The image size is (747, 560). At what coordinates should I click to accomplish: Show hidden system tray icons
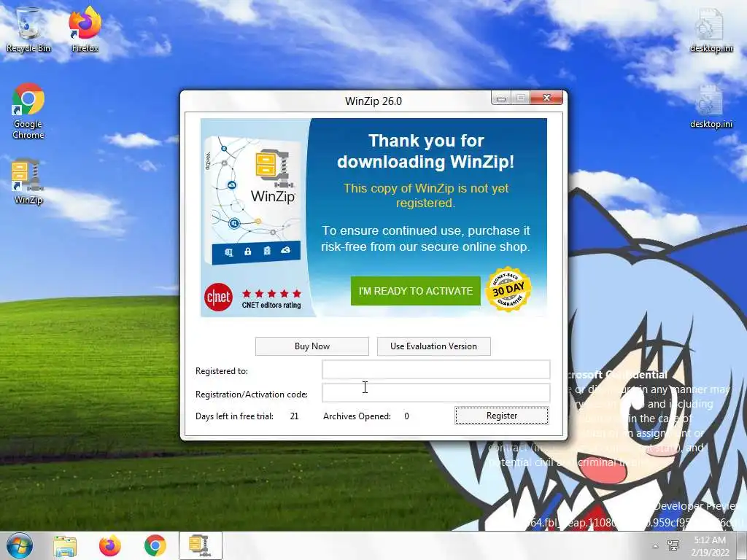click(655, 547)
